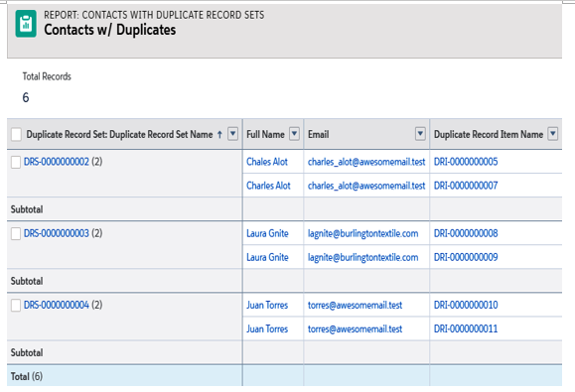Open the Duplicate Record Set Name column dropdown
Image resolution: width=575 pixels, height=392 pixels.
pyautogui.click(x=232, y=134)
